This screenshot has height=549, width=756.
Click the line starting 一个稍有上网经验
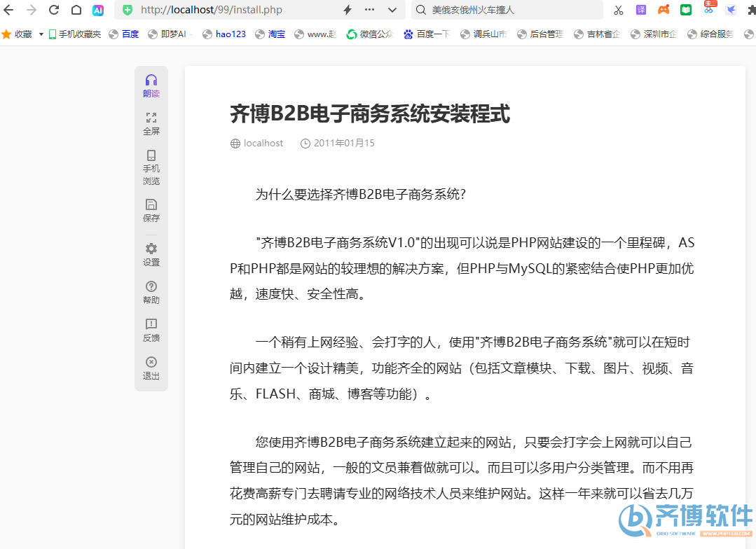(x=472, y=342)
